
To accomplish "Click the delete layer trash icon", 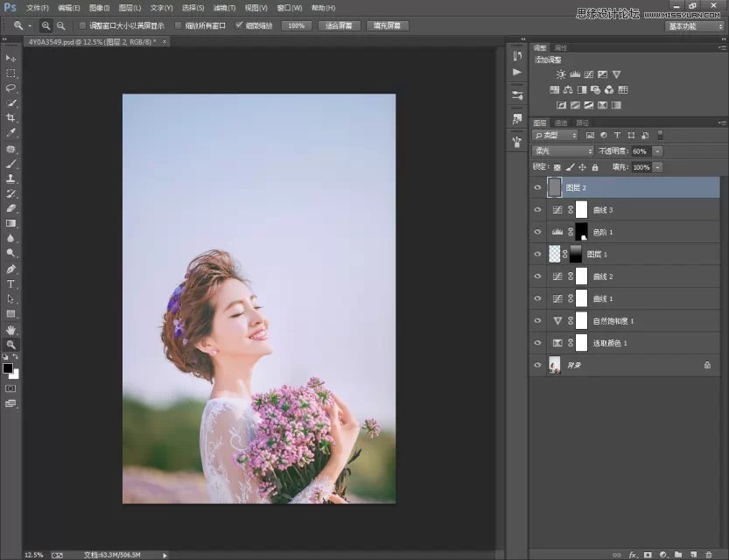I will click(709, 554).
